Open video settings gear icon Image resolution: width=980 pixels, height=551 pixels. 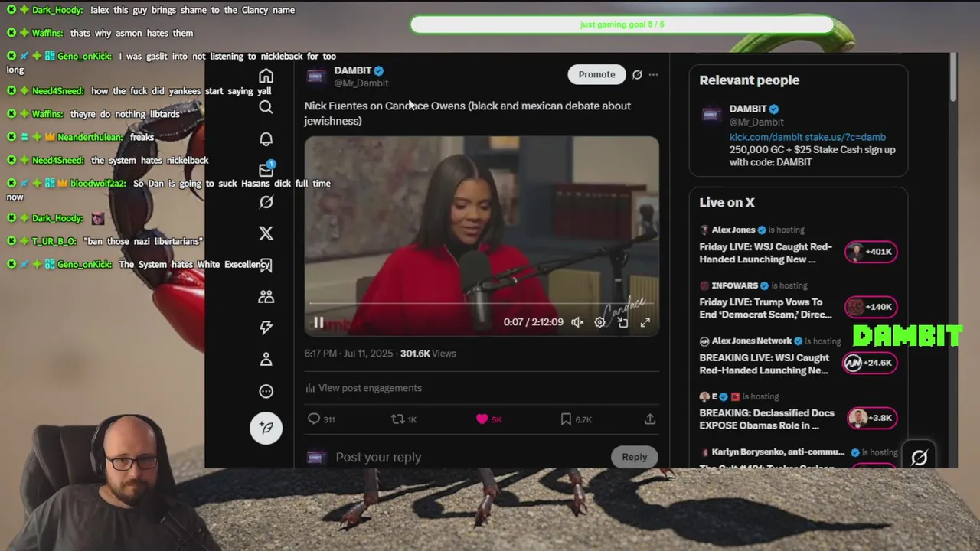(x=600, y=322)
